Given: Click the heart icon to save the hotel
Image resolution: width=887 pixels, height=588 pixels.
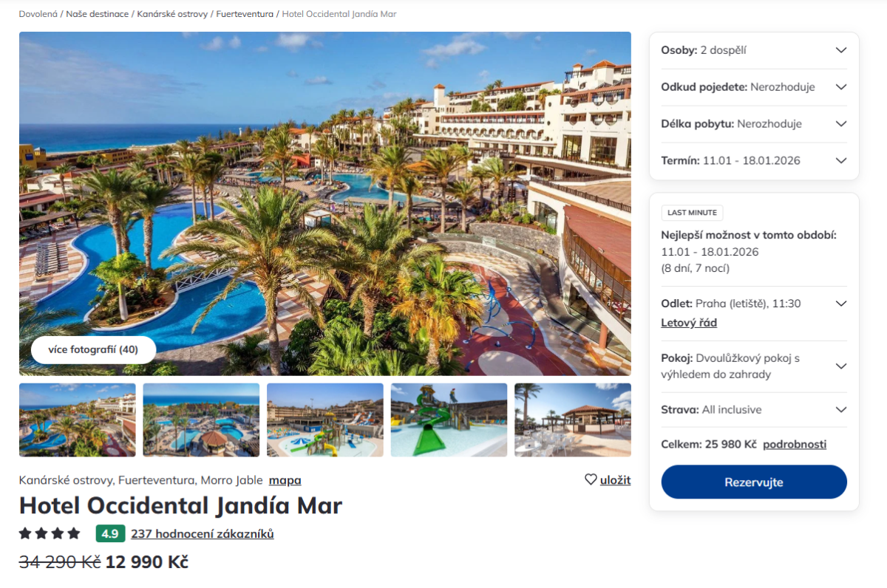Looking at the screenshot, I should [x=591, y=479].
